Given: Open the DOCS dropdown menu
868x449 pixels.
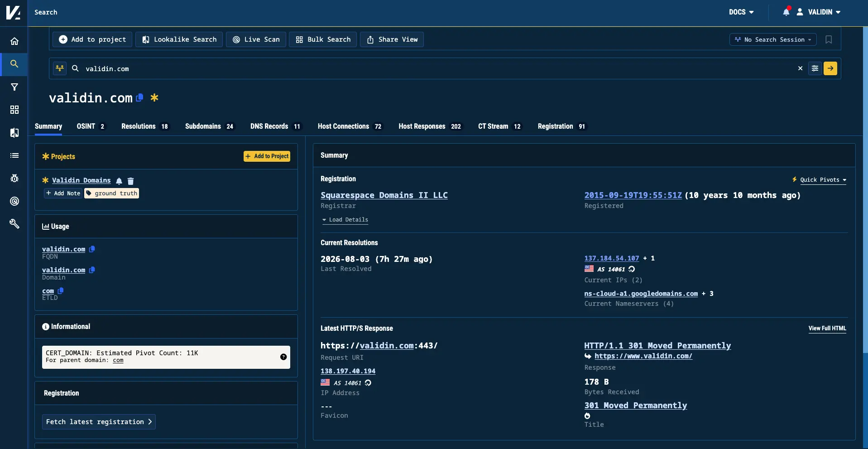Looking at the screenshot, I should 741,12.
